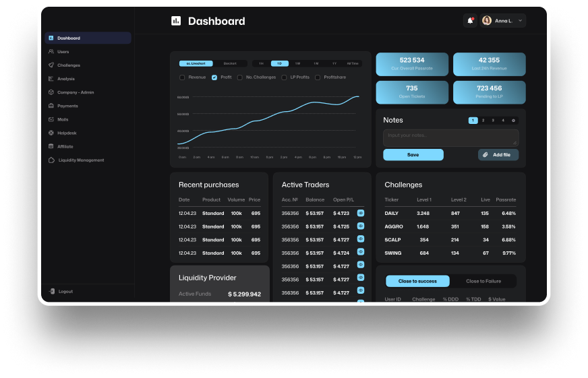Click the SWING ticker in Challenges table

click(393, 253)
